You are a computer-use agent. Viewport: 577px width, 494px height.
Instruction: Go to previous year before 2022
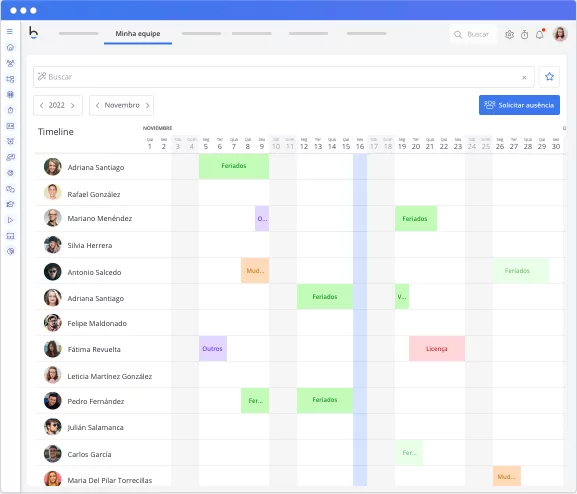[x=41, y=106]
